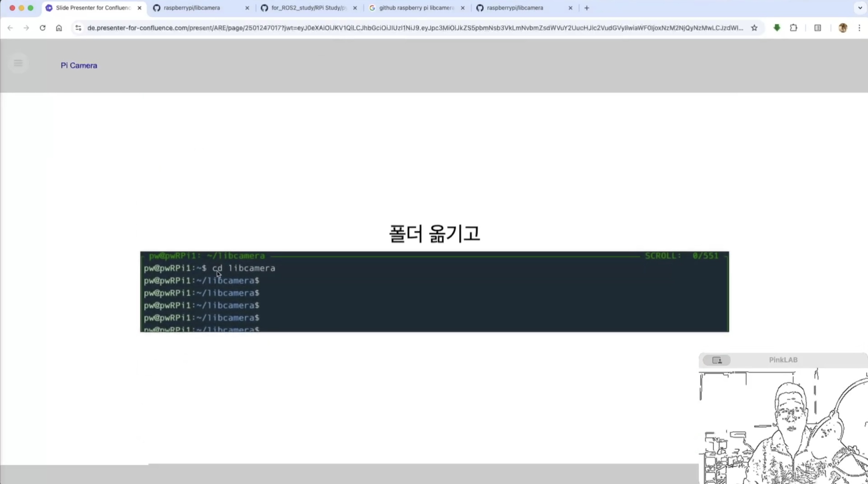868x484 pixels.
Task: Toggle PinkLAB picture-in-picture view button
Action: click(716, 360)
